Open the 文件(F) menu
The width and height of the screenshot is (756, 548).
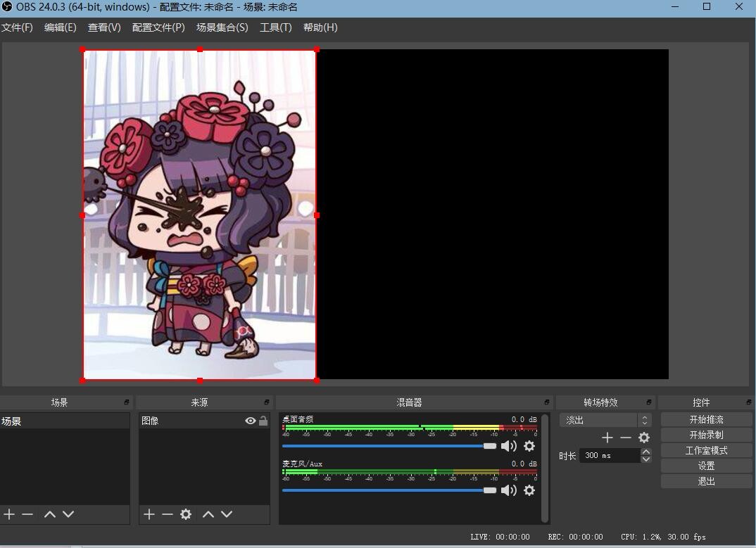click(17, 27)
